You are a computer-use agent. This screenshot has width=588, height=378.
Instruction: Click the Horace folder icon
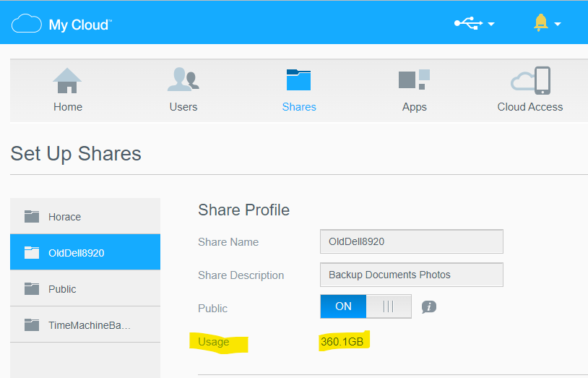tap(32, 217)
